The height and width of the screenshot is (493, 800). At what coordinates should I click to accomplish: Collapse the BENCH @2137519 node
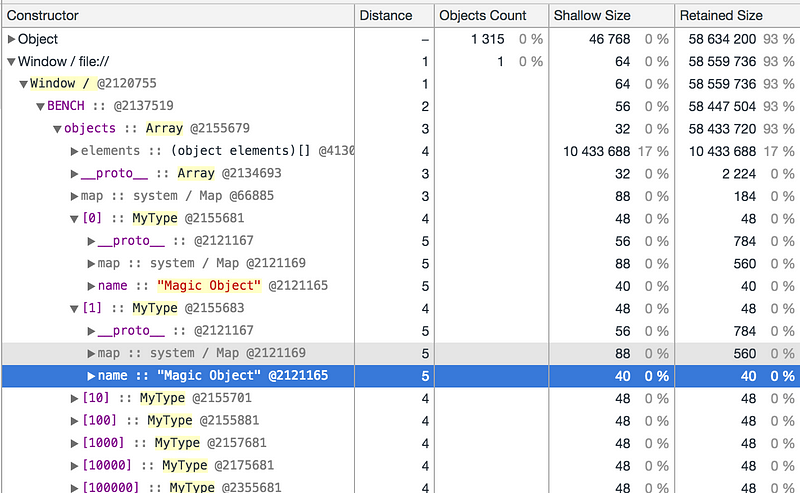pyautogui.click(x=40, y=106)
